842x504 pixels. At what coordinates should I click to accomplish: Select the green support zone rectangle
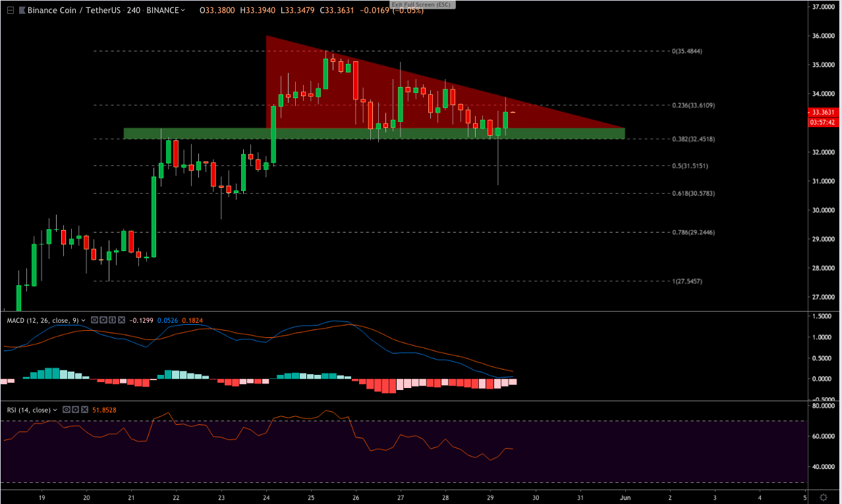198,134
